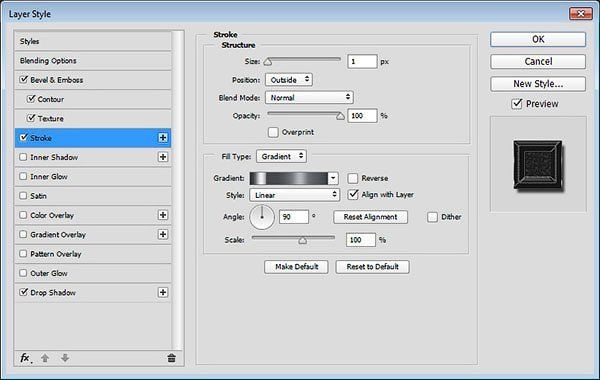Disable the Stroke effect checkbox
The height and width of the screenshot is (380, 600).
point(24,138)
